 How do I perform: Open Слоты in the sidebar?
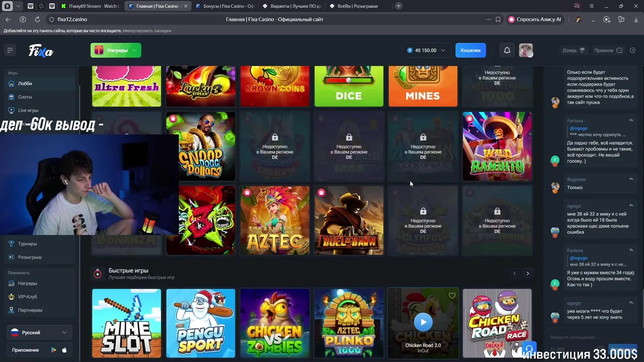(40, 97)
